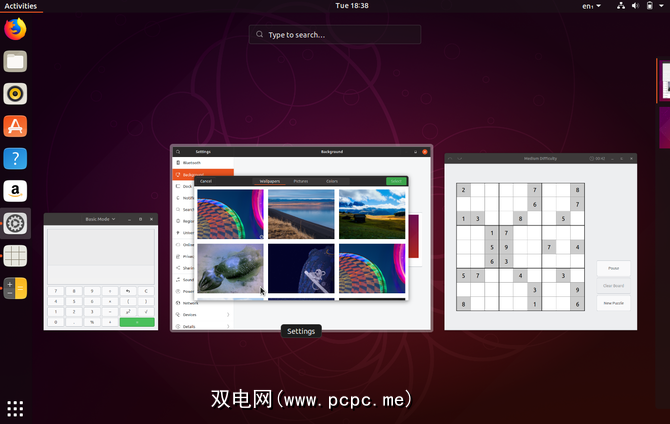Open the Calculator icon in dock

tap(15, 288)
